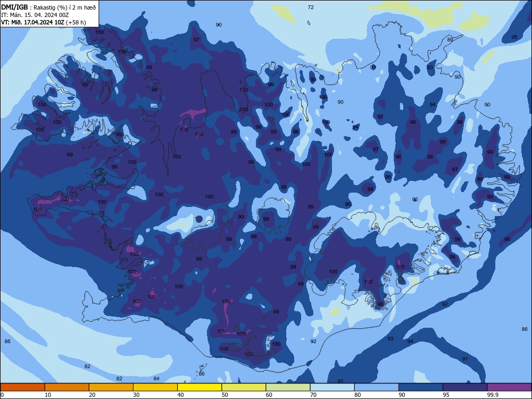Pick the pale yellow 50–60 legend swatch
This screenshot has width=532, height=399.
point(244,387)
